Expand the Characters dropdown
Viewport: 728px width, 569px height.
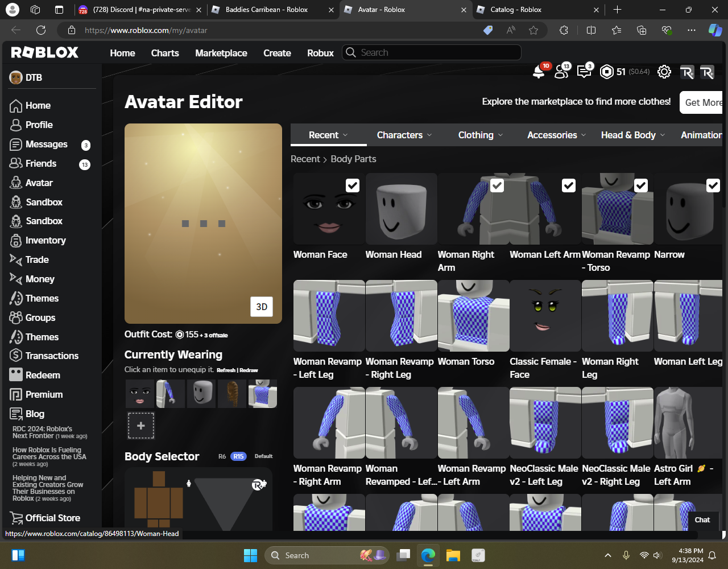pyautogui.click(x=404, y=135)
